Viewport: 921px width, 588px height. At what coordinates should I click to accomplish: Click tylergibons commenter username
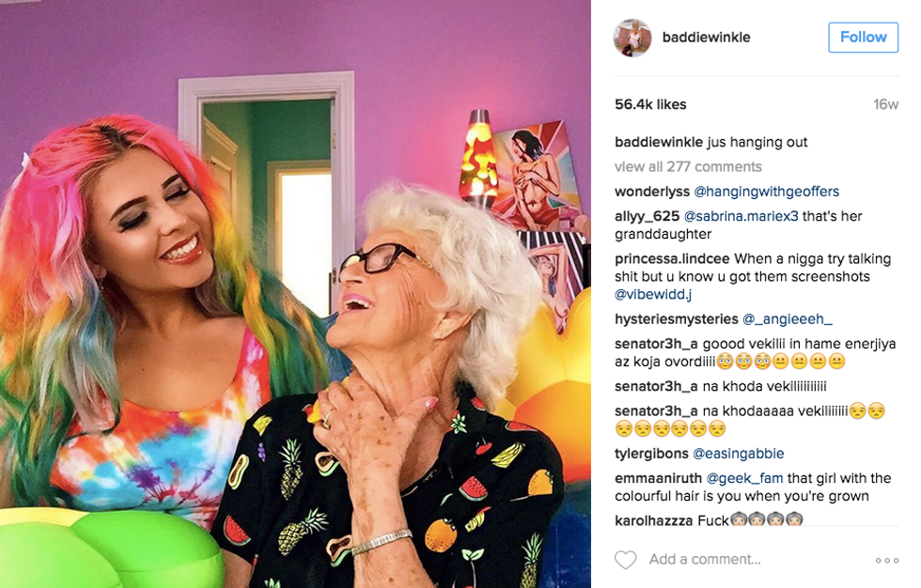651,453
